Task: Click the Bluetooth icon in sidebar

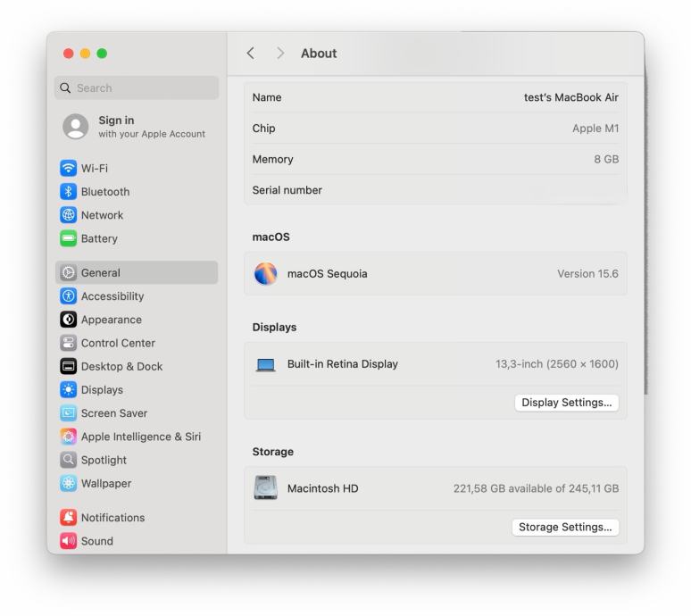Action: (69, 191)
